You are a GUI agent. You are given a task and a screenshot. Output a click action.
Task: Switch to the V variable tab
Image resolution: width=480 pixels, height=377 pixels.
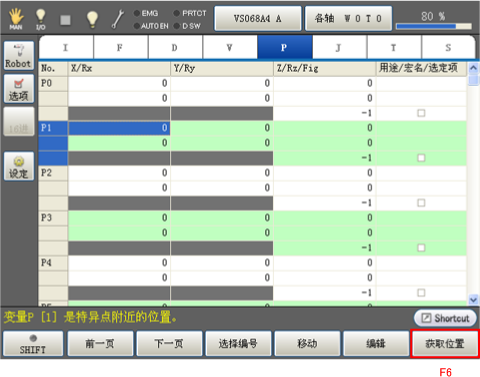pos(230,48)
